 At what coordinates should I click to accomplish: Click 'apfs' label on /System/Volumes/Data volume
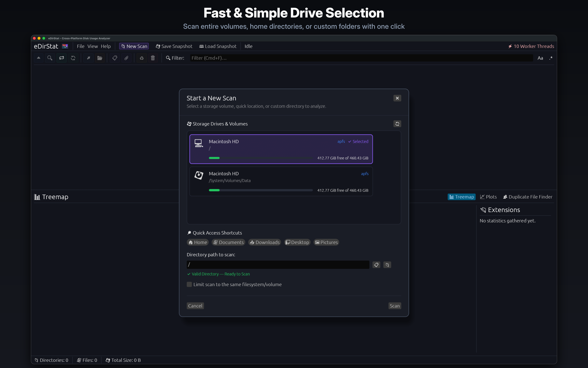365,173
